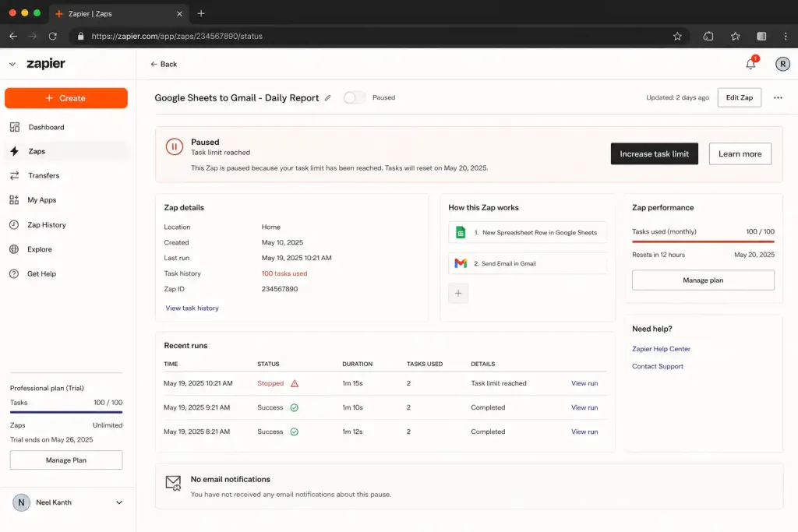Open Send Email in Gmail step
The image size is (798, 532).
point(528,263)
